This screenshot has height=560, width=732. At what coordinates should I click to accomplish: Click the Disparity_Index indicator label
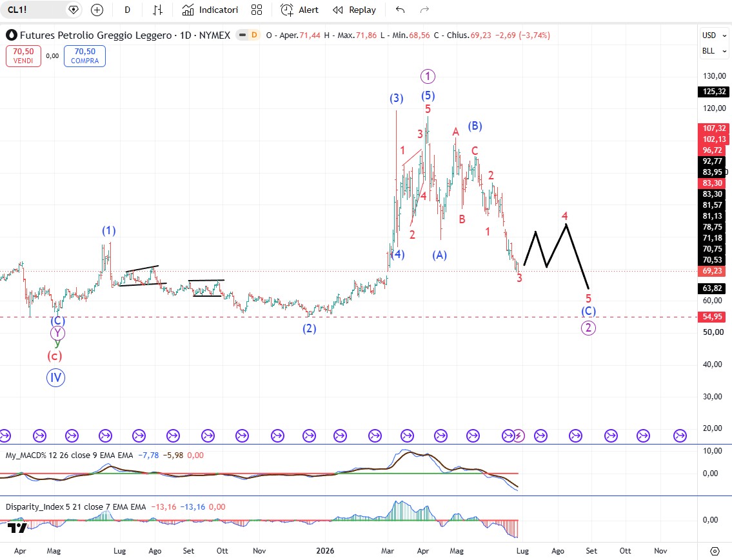tap(75, 506)
